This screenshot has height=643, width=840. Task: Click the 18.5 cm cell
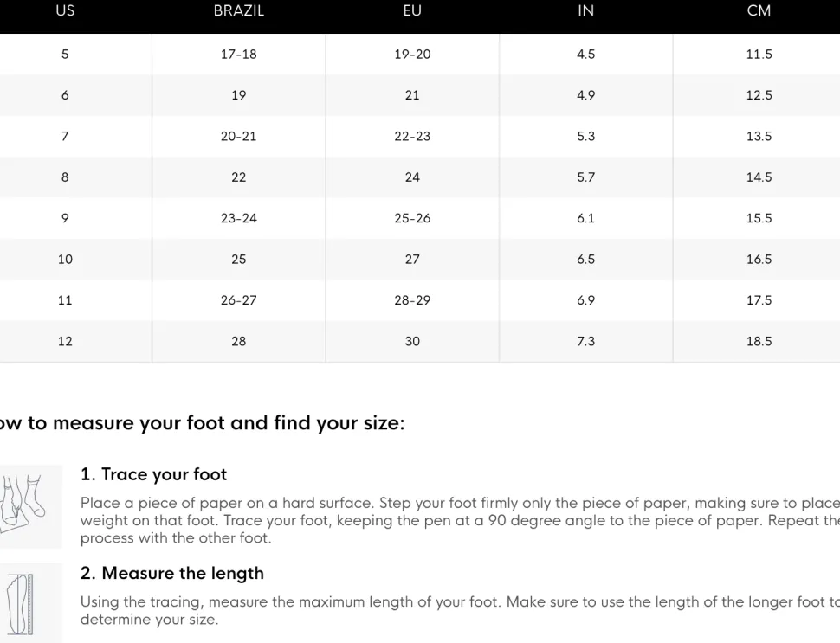[x=759, y=341]
